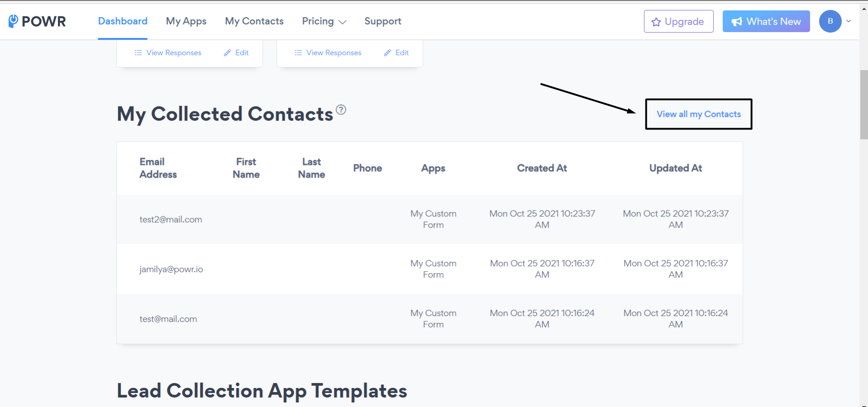This screenshot has width=868, height=407.
Task: Select the test2@mail.com contact row
Action: pyautogui.click(x=429, y=220)
